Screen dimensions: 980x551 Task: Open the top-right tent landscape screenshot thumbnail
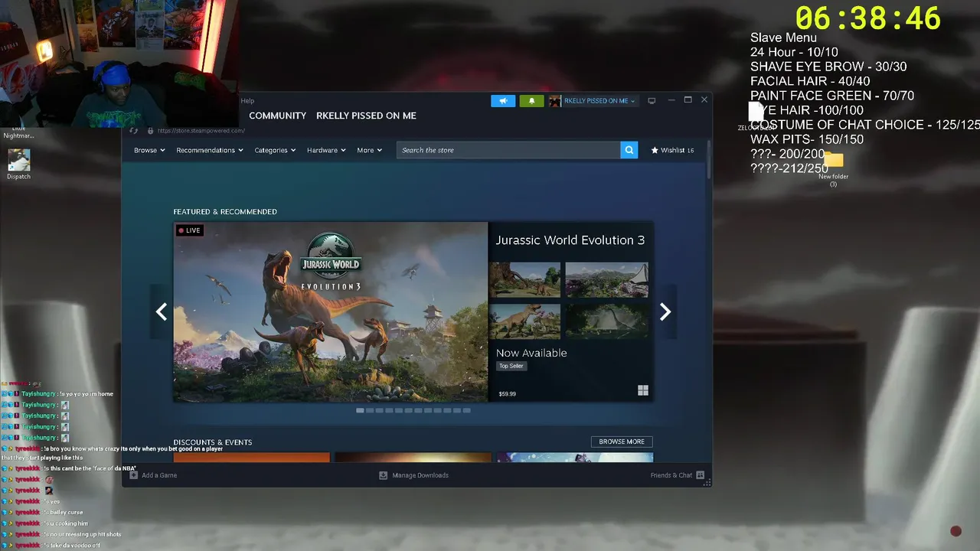click(607, 279)
